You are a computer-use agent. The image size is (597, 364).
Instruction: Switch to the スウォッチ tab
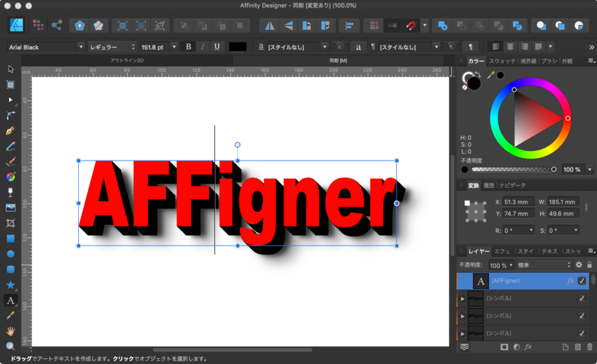click(502, 61)
